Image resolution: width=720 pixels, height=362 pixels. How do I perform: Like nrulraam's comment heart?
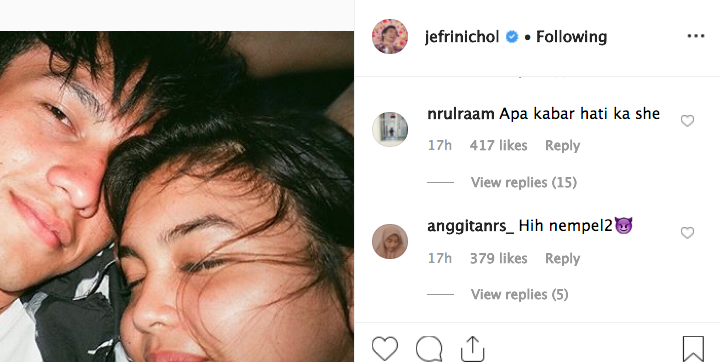(x=687, y=121)
